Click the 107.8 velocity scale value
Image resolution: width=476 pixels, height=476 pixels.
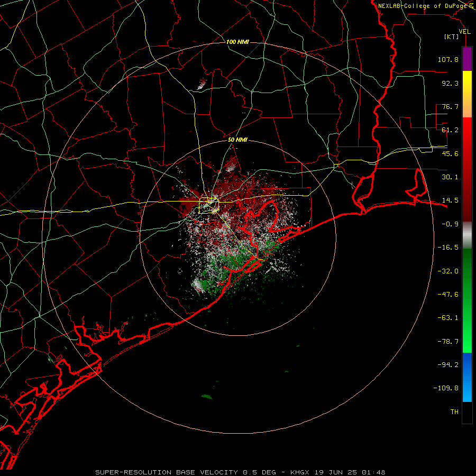(x=448, y=59)
